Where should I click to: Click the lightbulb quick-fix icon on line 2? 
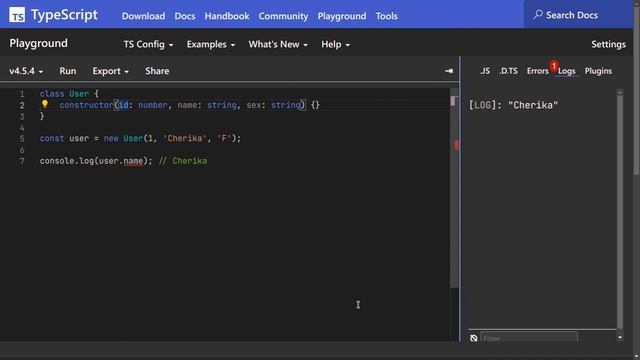click(x=45, y=104)
